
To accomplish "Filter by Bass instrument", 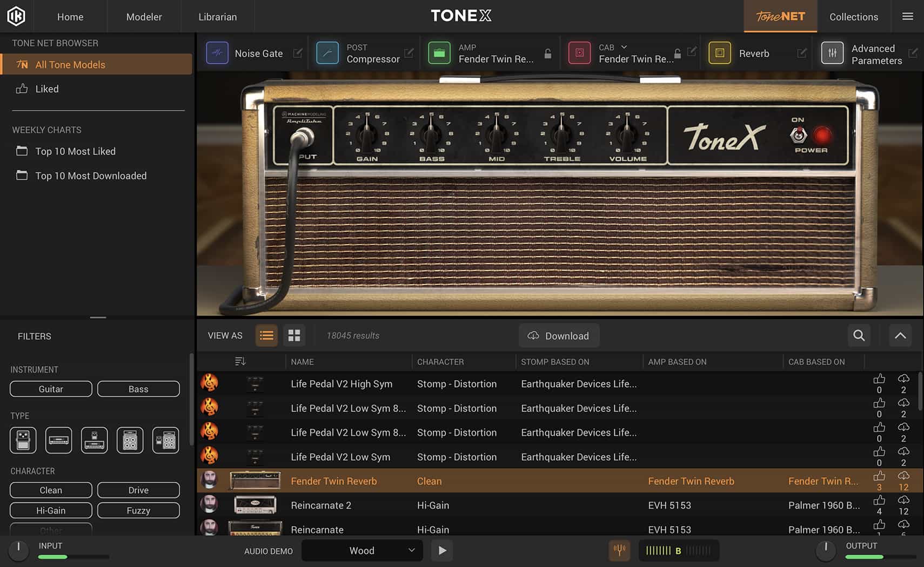I will pos(138,389).
